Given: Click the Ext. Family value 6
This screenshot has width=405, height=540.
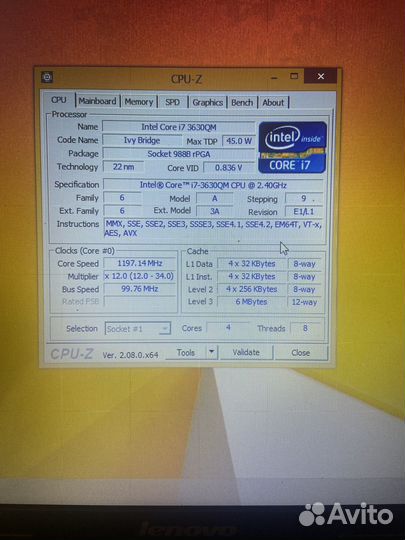Looking at the screenshot, I should pyautogui.click(x=122, y=211).
